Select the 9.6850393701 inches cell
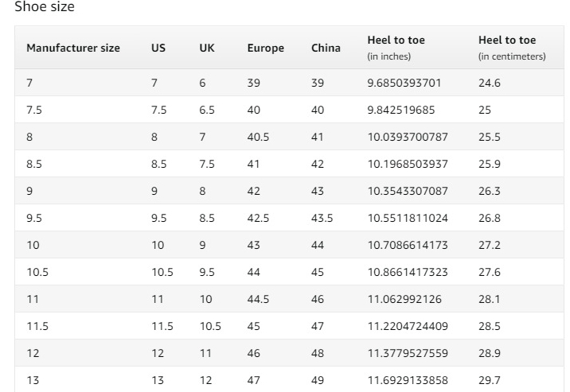The image size is (570, 392). 404,83
